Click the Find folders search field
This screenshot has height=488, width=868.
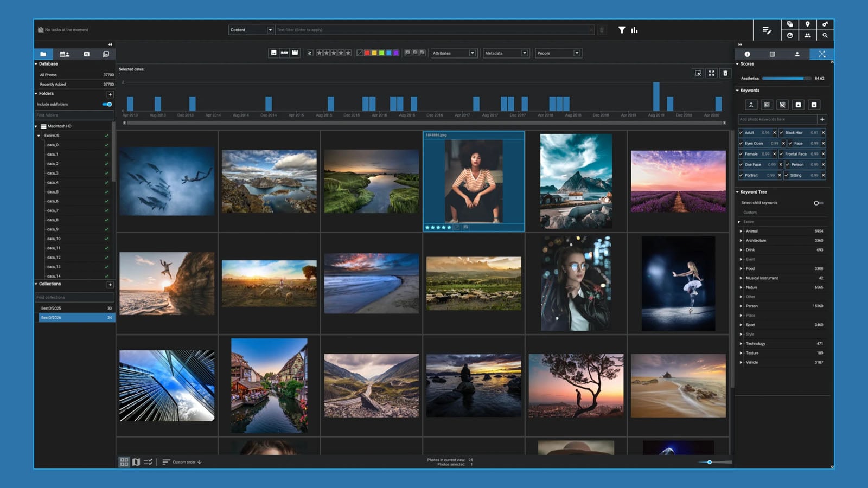pos(74,115)
